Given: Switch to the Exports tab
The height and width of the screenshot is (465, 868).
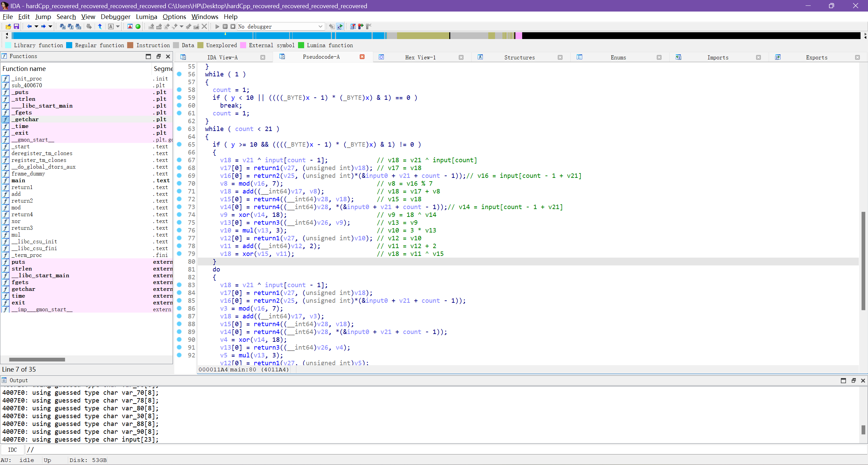Looking at the screenshot, I should [817, 57].
